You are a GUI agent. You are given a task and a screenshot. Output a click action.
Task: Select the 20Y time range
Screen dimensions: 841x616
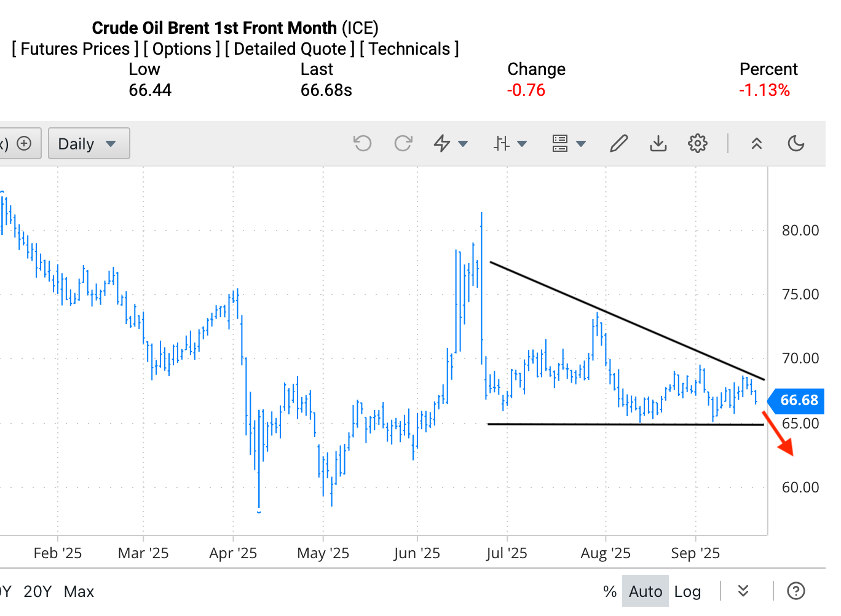coord(38,591)
